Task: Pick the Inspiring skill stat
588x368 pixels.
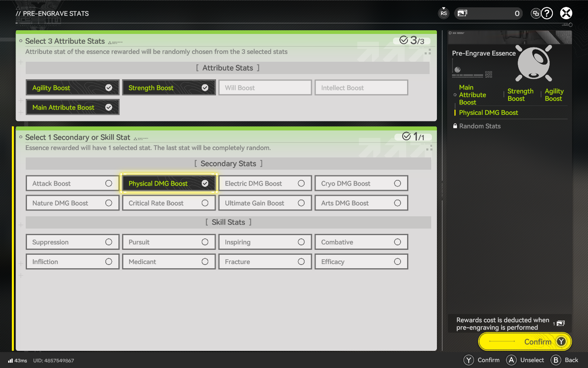Action: 265,242
